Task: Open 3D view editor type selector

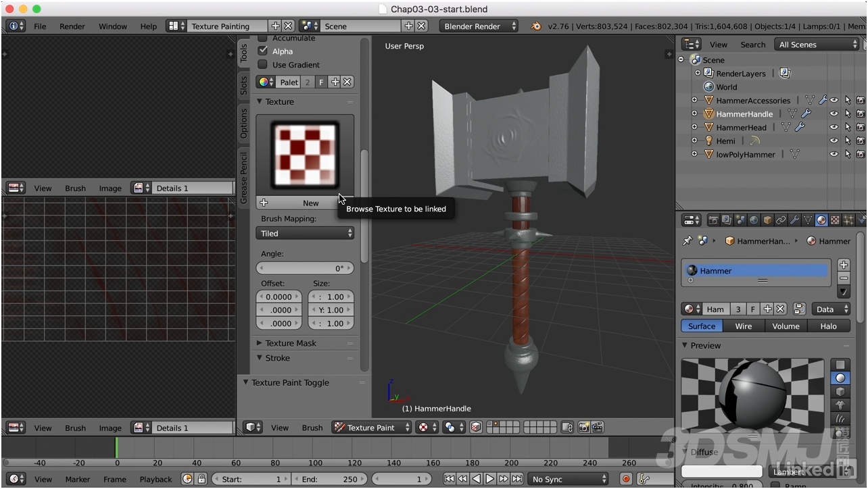Action: pos(253,428)
